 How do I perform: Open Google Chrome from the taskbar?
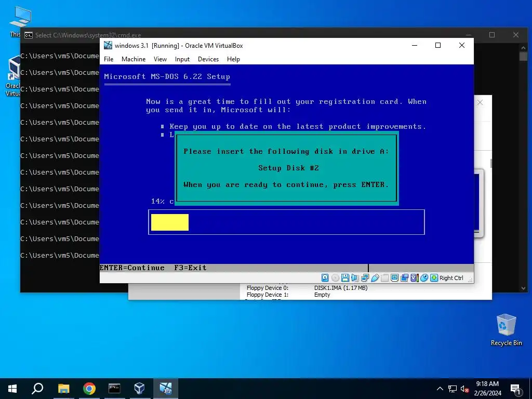point(89,389)
